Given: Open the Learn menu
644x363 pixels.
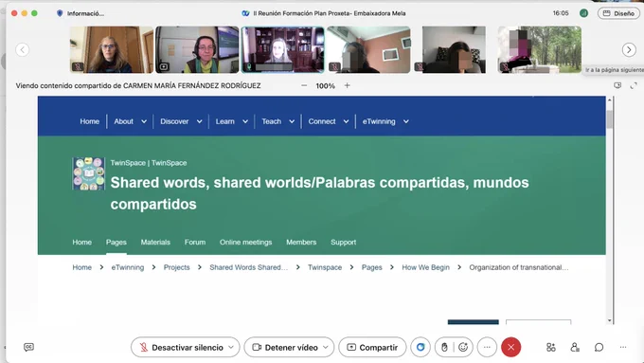Looking at the screenshot, I should [x=225, y=121].
